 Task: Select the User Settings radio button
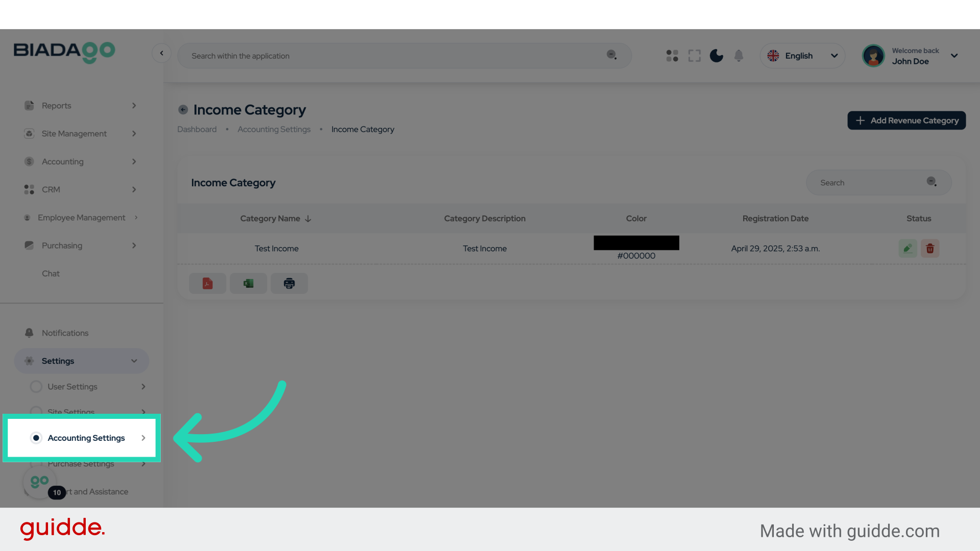point(36,386)
